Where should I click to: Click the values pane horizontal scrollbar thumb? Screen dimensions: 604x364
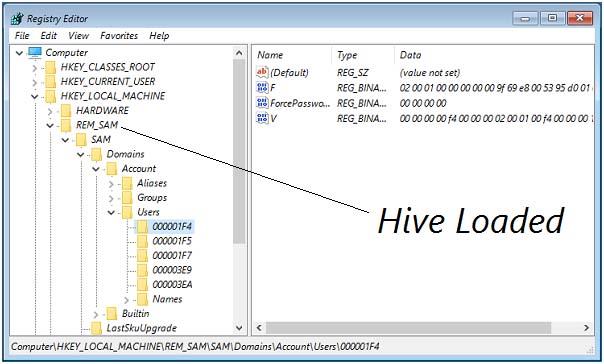(x=409, y=328)
